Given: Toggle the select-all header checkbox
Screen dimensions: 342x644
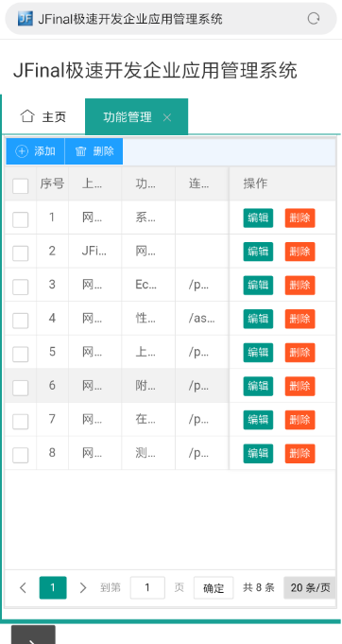Looking at the screenshot, I should 21,186.
